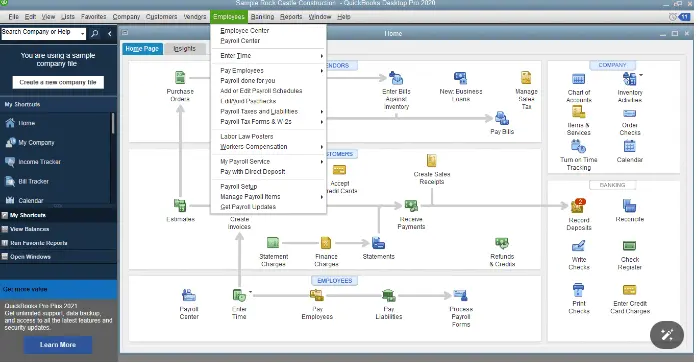Open Enter Credit Card Charges icon
698x363 pixels.
[x=629, y=290]
